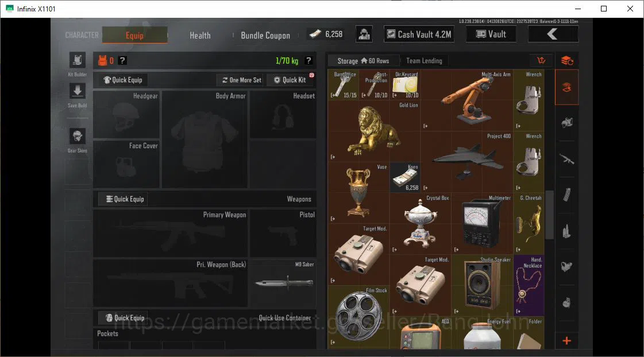Open Gear Skins helmet icon
The image size is (644, 357).
(77, 136)
